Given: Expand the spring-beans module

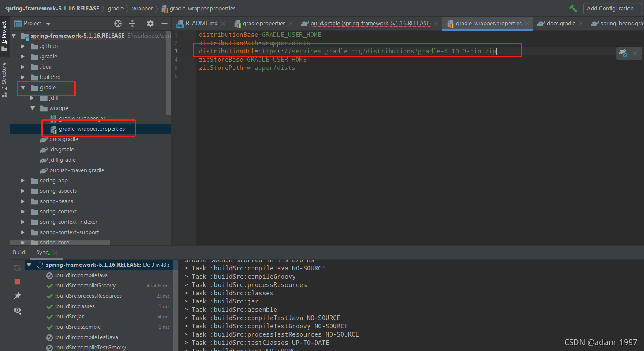Looking at the screenshot, I should pyautogui.click(x=23, y=201).
